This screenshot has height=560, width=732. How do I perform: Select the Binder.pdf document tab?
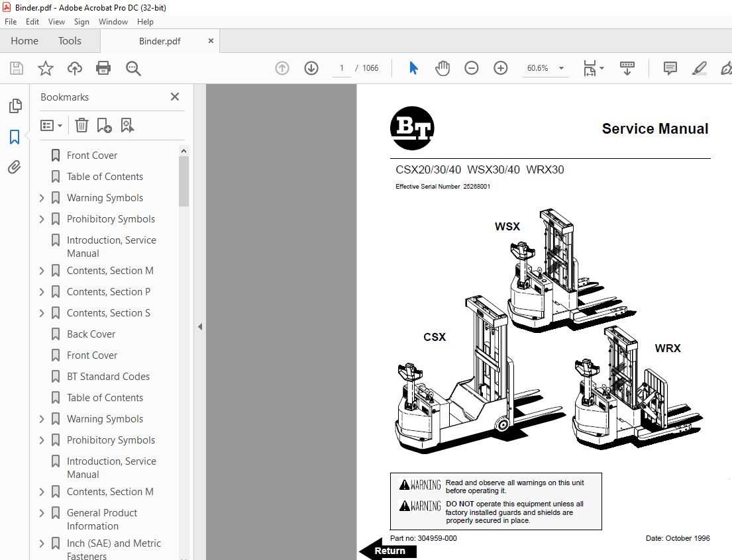tap(160, 41)
